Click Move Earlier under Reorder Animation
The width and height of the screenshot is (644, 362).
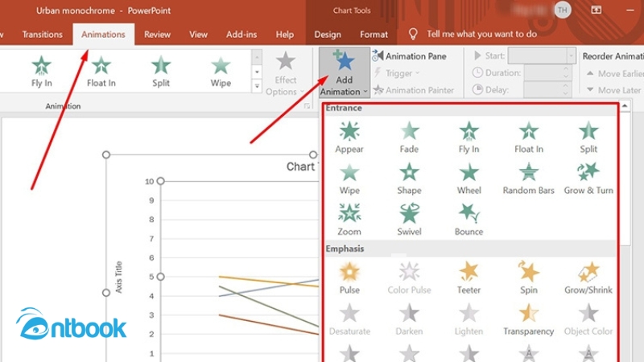pyautogui.click(x=615, y=73)
